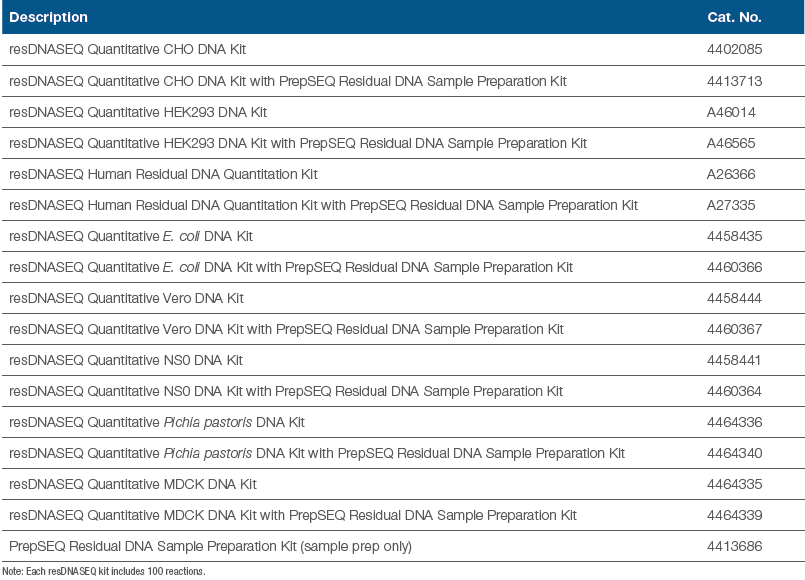Select resDNASEQ Quantitative E. coli DNA Kit

pyautogui.click(x=131, y=236)
